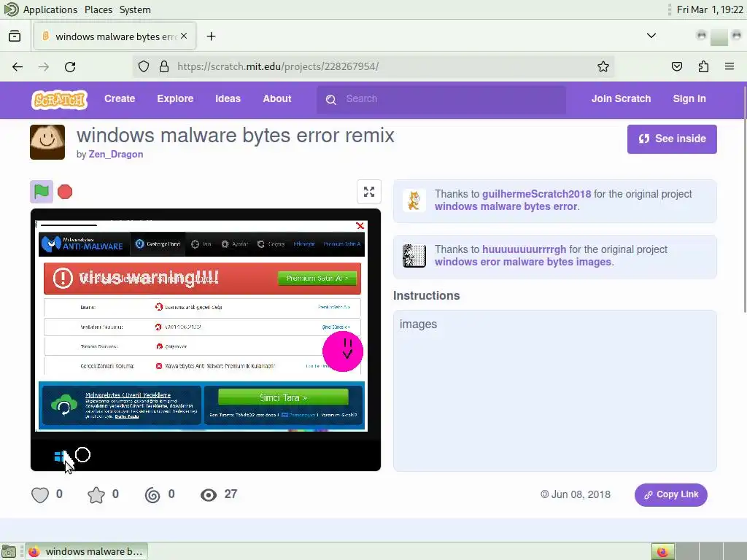Stop the project with red stop button
Screen dimensions: 747x560
(x=65, y=192)
